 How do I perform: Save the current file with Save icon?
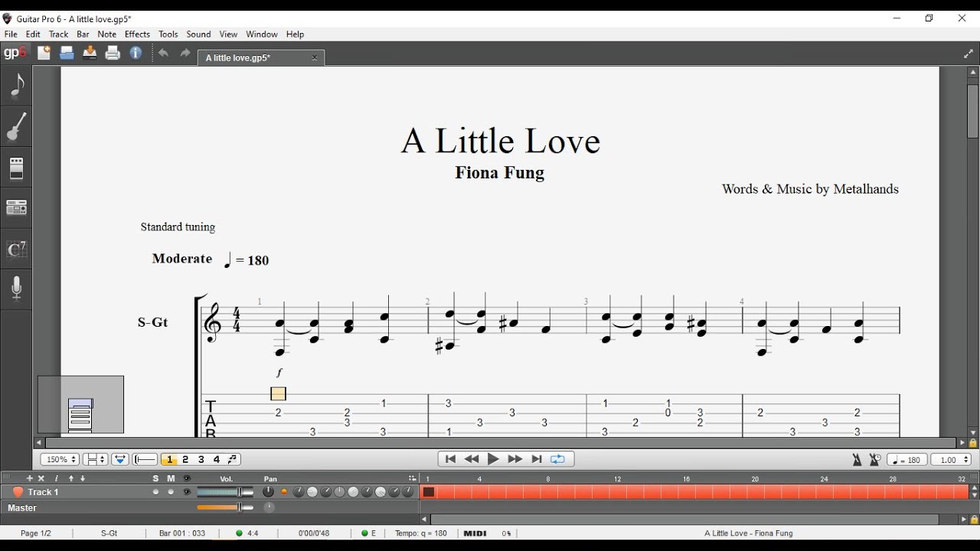tap(90, 53)
